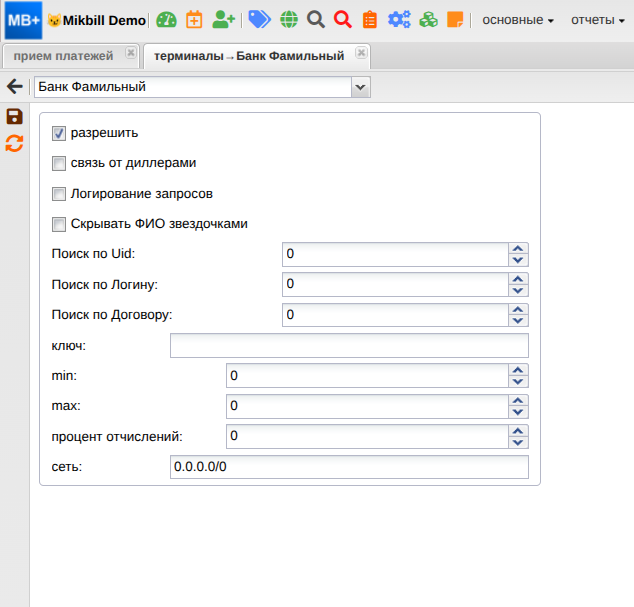This screenshot has height=607, width=634.
Task: Click the сеть field with 0.0.0.0/0
Action: click(349, 467)
